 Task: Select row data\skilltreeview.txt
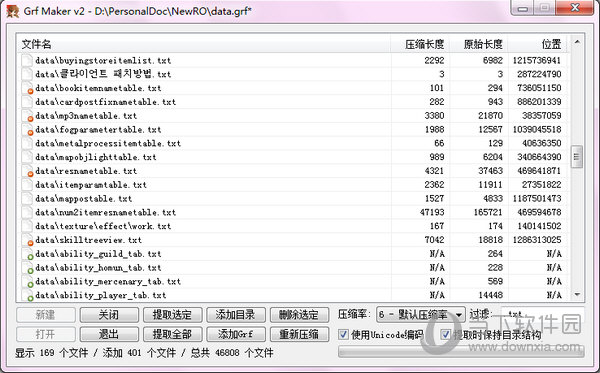(293, 240)
